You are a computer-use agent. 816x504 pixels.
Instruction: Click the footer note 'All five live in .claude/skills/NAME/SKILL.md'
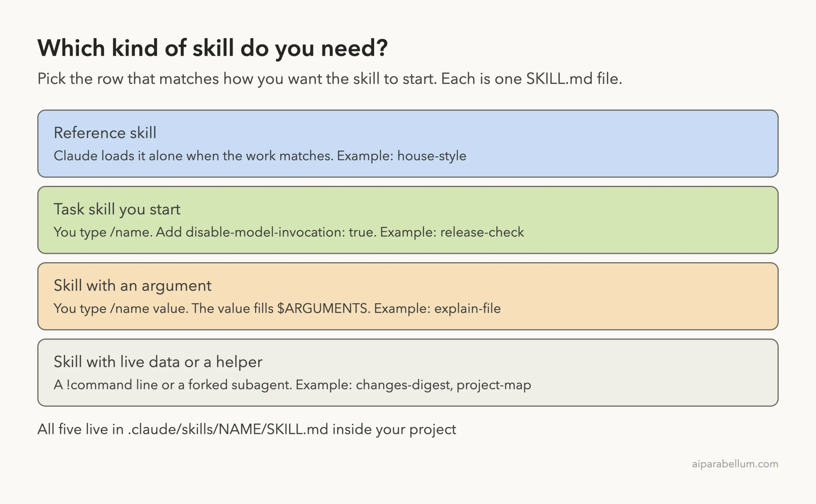tap(246, 429)
